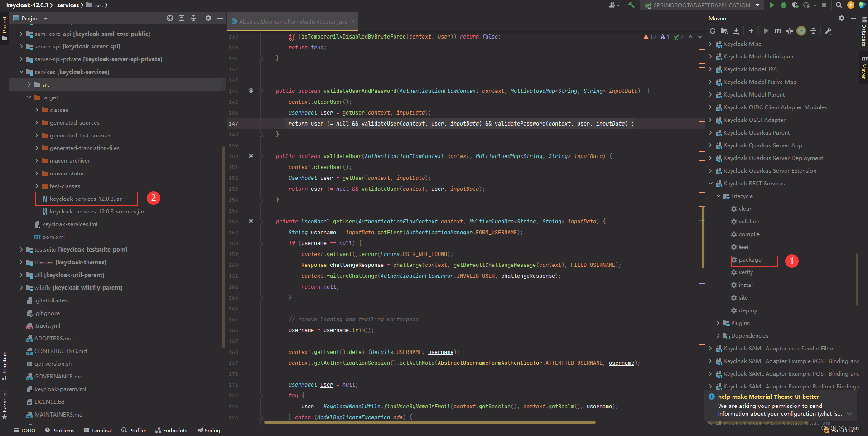Close the AbstractUsernameFormAuthenticator.java tab
This screenshot has height=436, width=868.
coord(353,21)
